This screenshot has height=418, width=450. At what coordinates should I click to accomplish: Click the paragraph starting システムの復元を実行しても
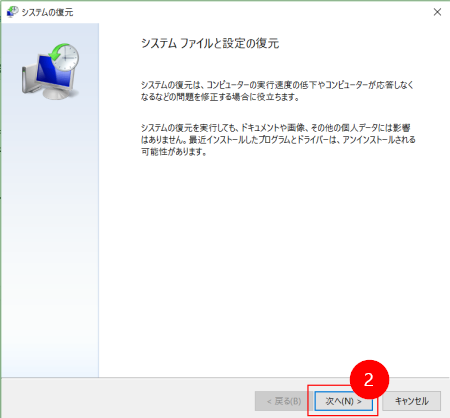(278, 140)
